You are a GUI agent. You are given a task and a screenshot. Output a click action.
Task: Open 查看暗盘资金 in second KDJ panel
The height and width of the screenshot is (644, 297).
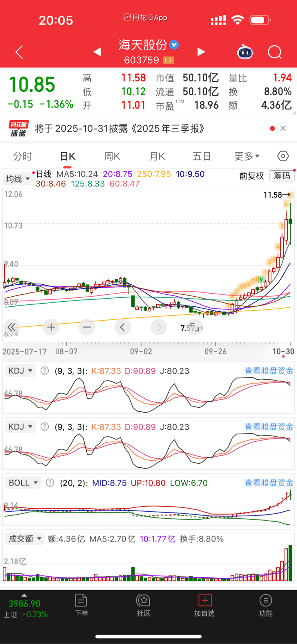(x=269, y=427)
